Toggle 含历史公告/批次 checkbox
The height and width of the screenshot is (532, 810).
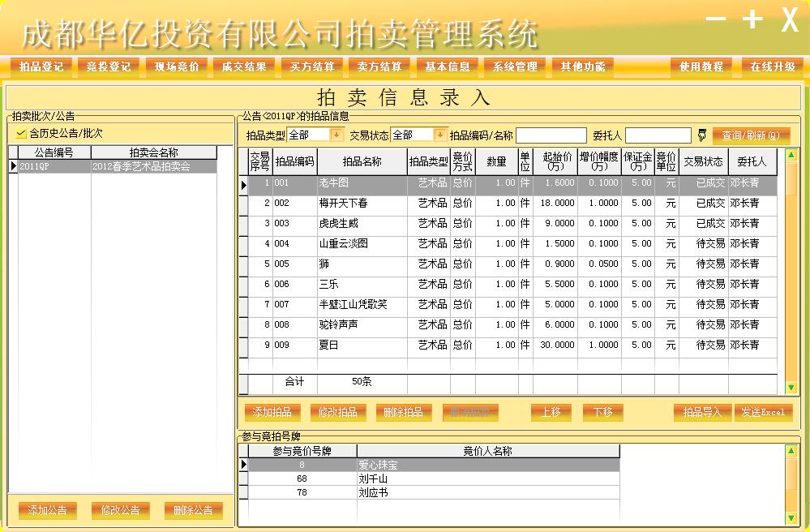(20, 134)
